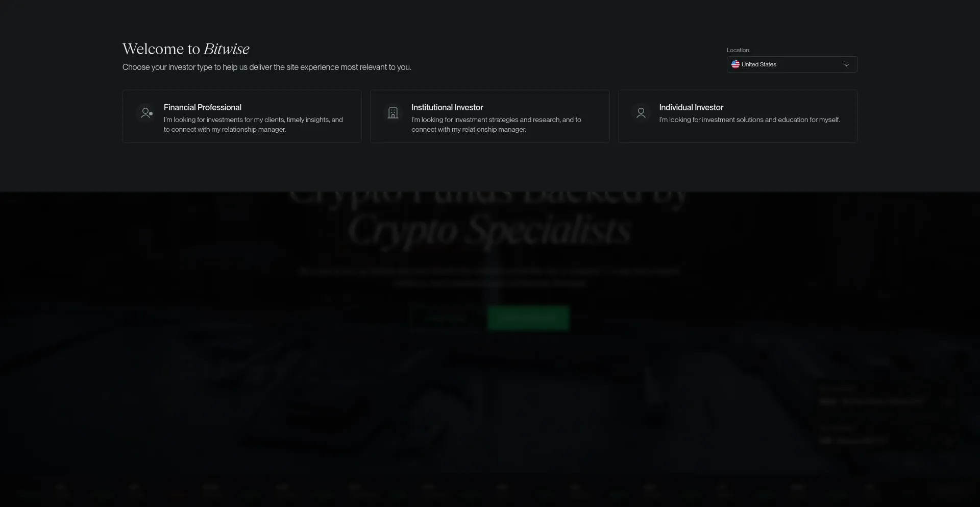Select the Financial Professional title
980x507 pixels.
[203, 107]
